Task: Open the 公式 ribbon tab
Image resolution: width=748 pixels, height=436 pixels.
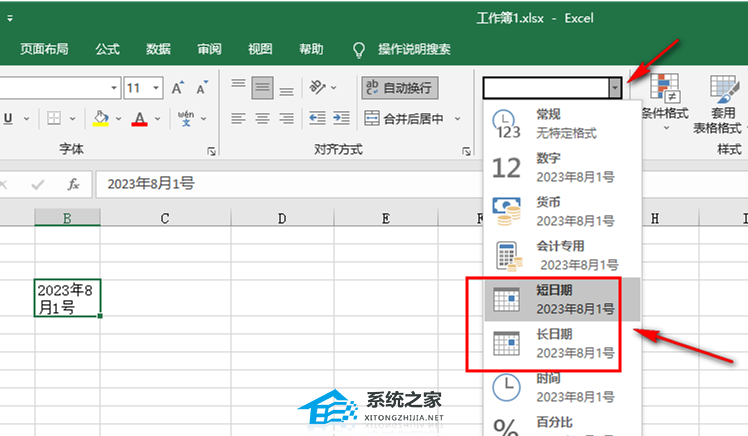Action: click(107, 49)
